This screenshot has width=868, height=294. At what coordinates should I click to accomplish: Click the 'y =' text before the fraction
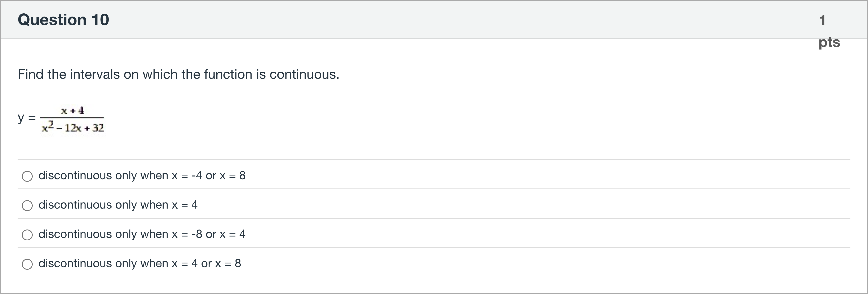point(27,118)
